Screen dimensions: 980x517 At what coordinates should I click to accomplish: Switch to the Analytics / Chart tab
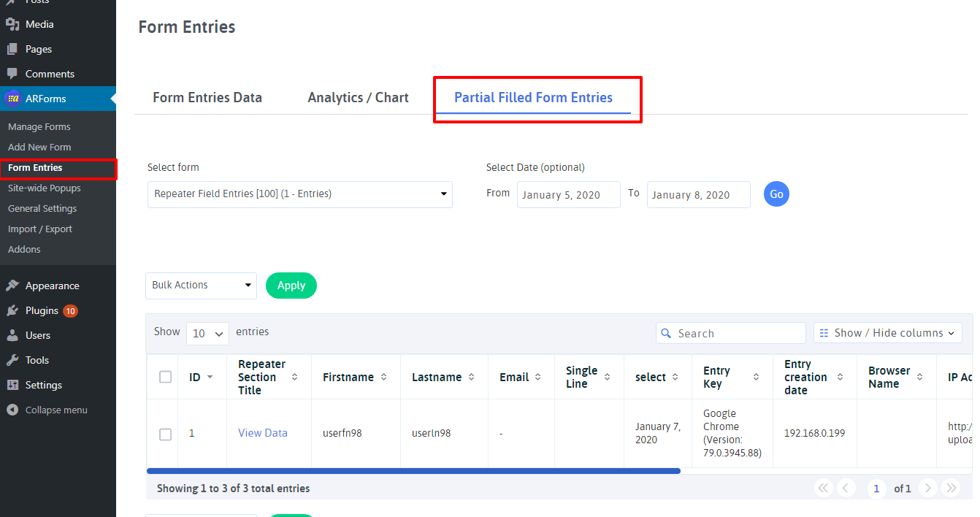[x=358, y=98]
